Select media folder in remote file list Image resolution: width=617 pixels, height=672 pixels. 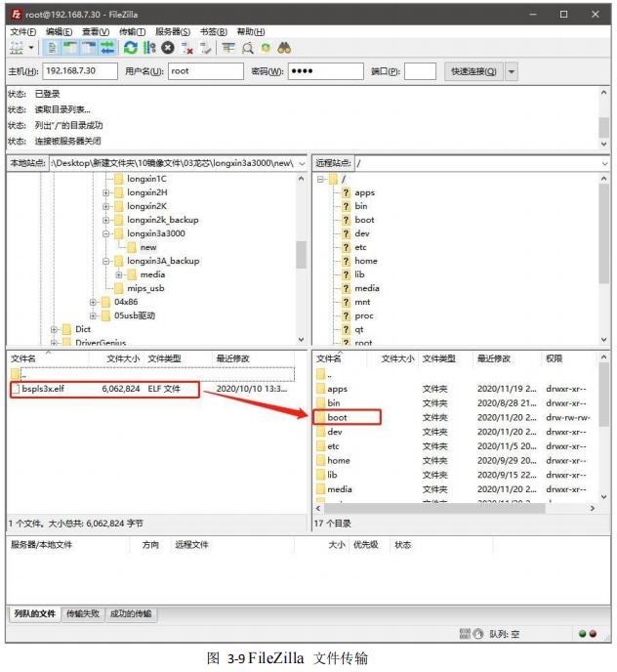click(340, 489)
